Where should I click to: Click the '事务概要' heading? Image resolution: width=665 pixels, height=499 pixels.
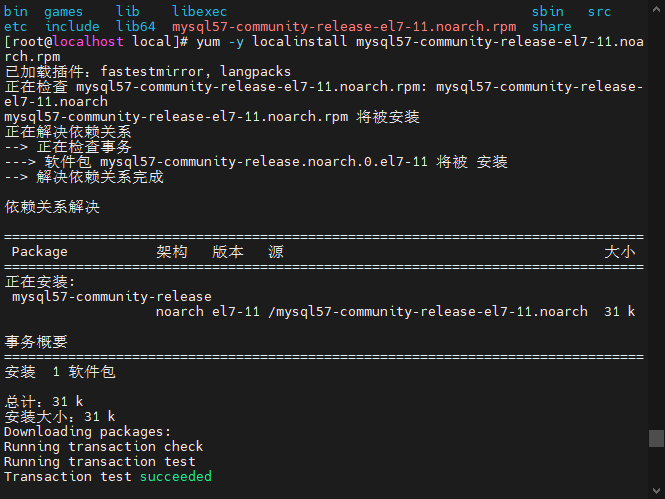tap(36, 342)
